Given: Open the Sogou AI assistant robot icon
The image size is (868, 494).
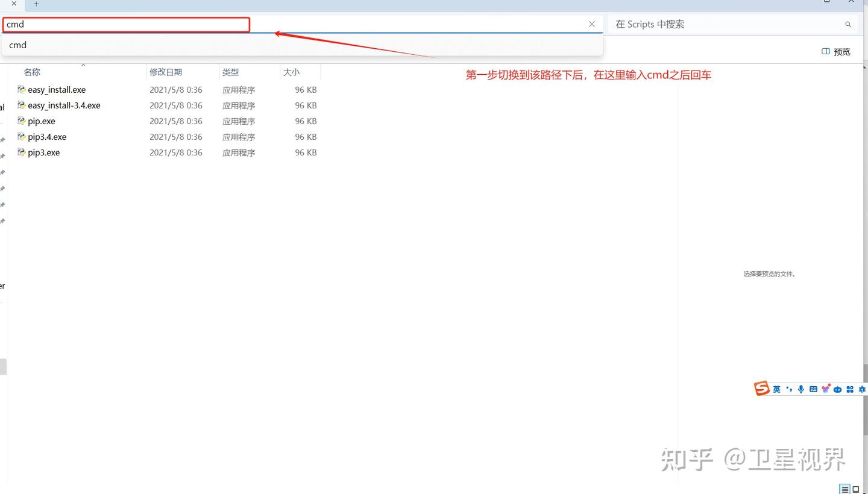Looking at the screenshot, I should pyautogui.click(x=838, y=389).
